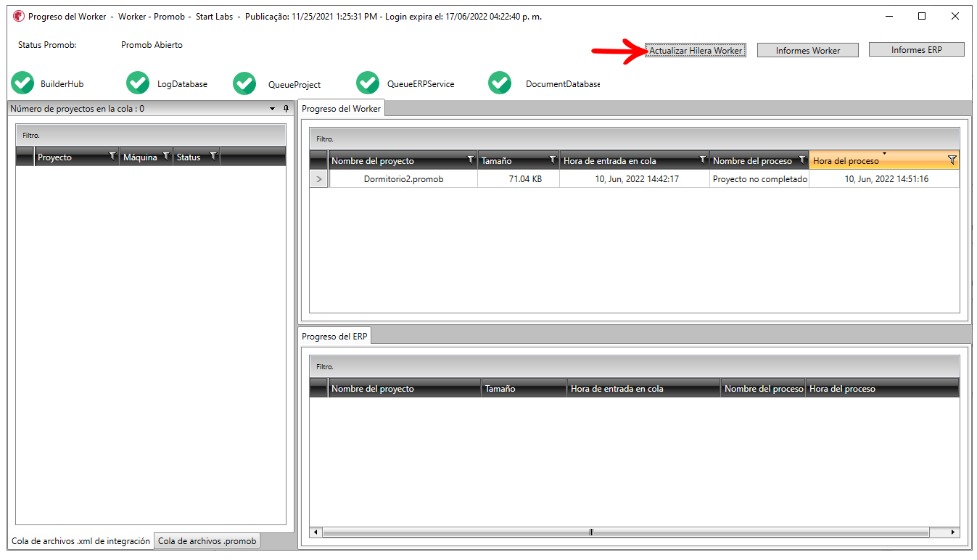Select the 10, Jun, 2022 14:42:17 cell

(635, 178)
